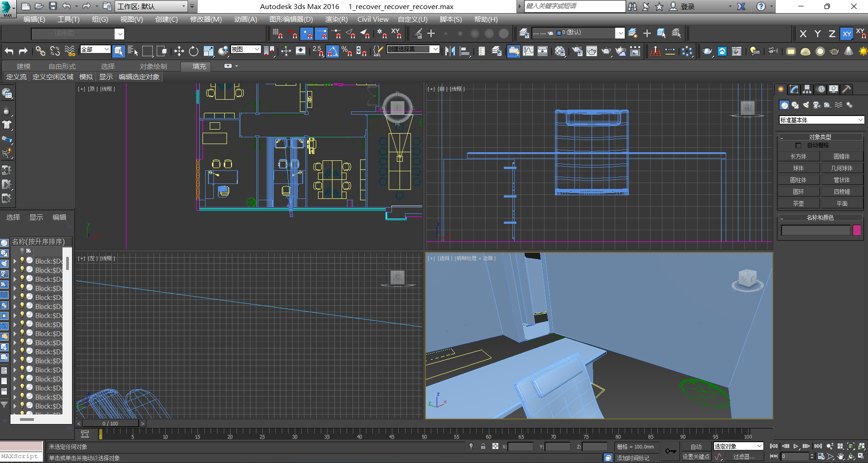
Task: Click the 长方体 box primitive button
Action: pyautogui.click(x=798, y=156)
